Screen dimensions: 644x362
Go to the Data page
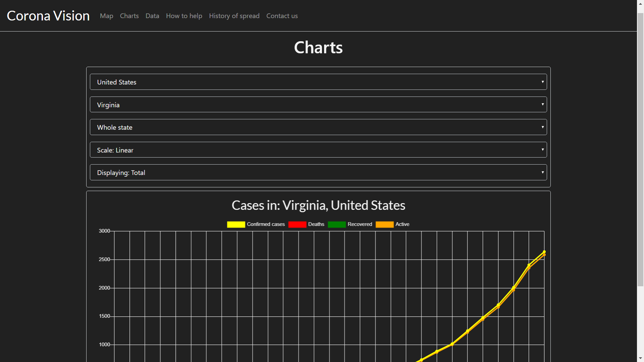[x=152, y=16]
